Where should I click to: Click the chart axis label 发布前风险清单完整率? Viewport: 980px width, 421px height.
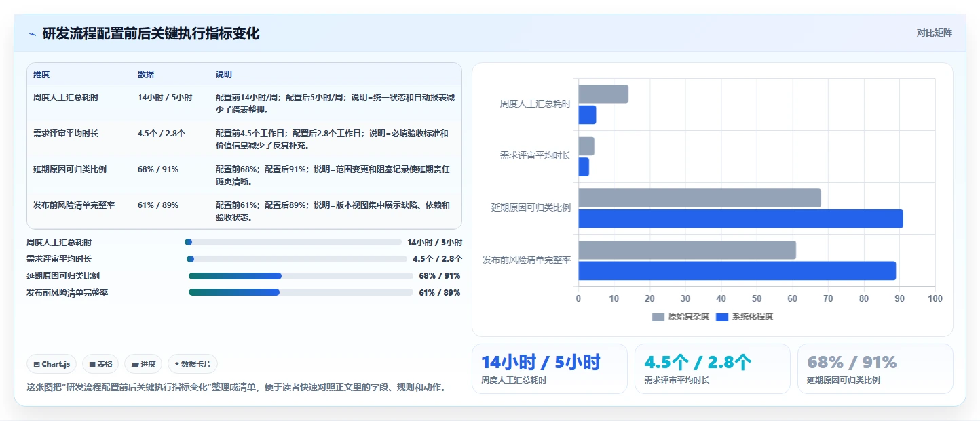(x=527, y=260)
